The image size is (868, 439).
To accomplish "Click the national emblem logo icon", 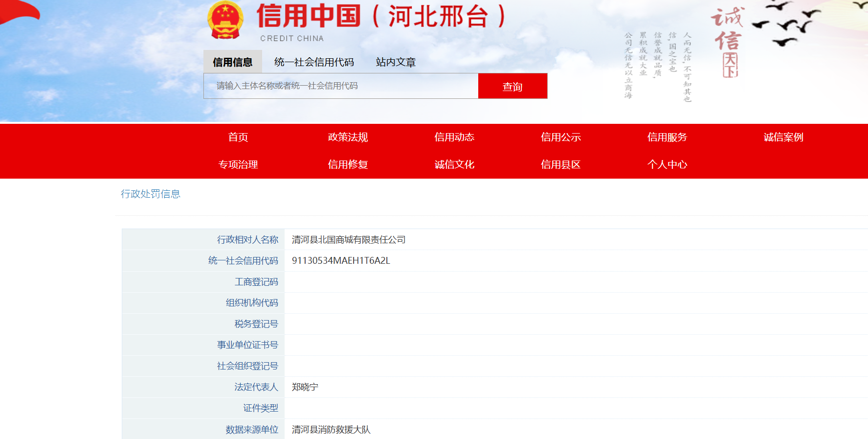I will tap(225, 20).
